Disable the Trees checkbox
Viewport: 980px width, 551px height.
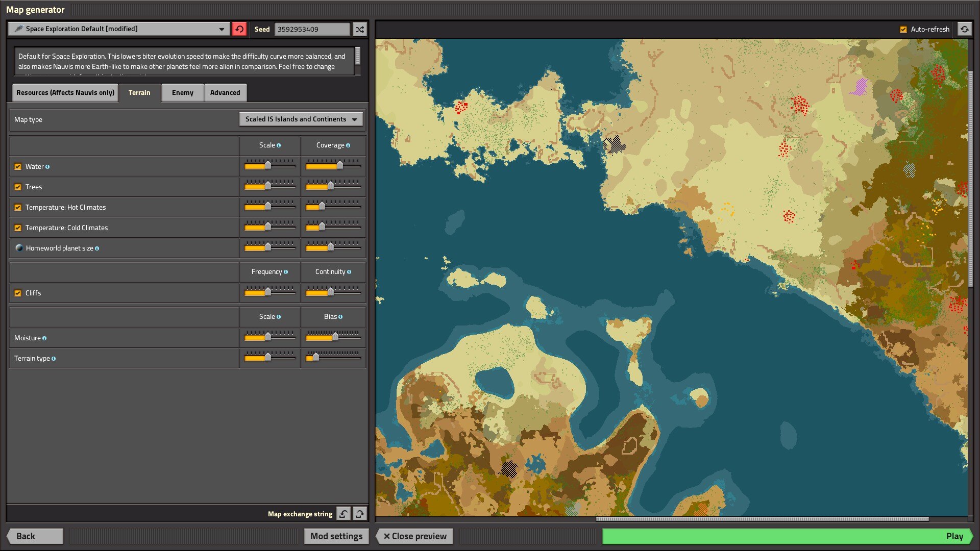tap(18, 187)
